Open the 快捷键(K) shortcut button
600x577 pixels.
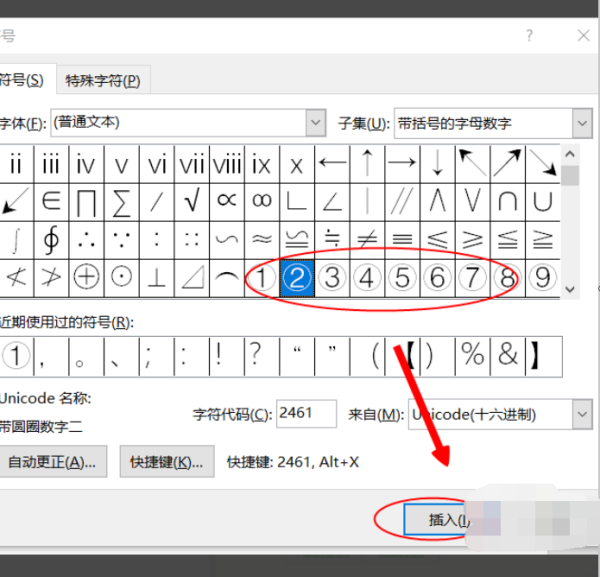click(x=167, y=462)
